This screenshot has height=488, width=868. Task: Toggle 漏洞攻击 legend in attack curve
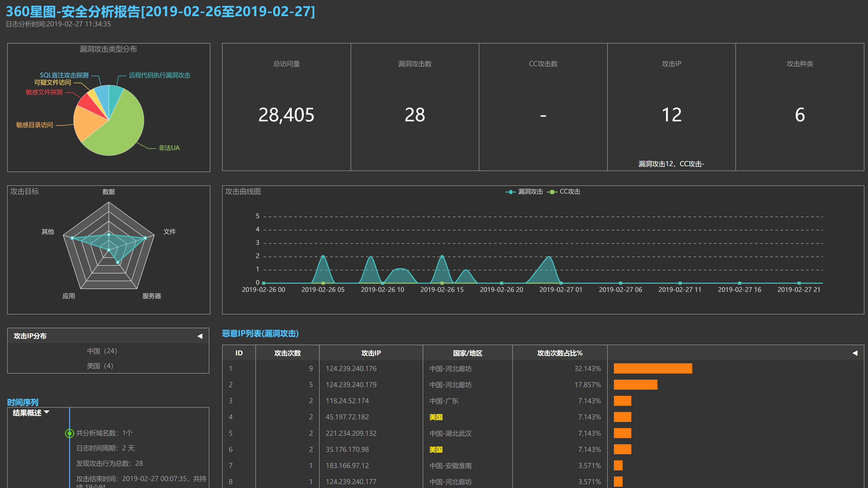[524, 192]
